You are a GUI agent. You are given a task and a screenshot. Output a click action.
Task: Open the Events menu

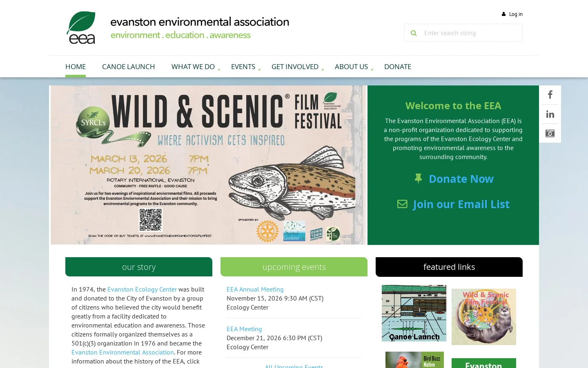[243, 67]
